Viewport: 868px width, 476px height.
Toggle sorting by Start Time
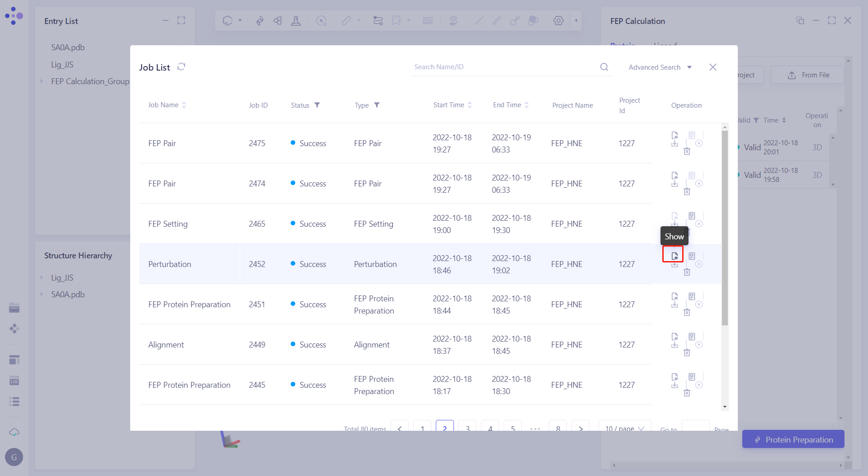coord(470,105)
